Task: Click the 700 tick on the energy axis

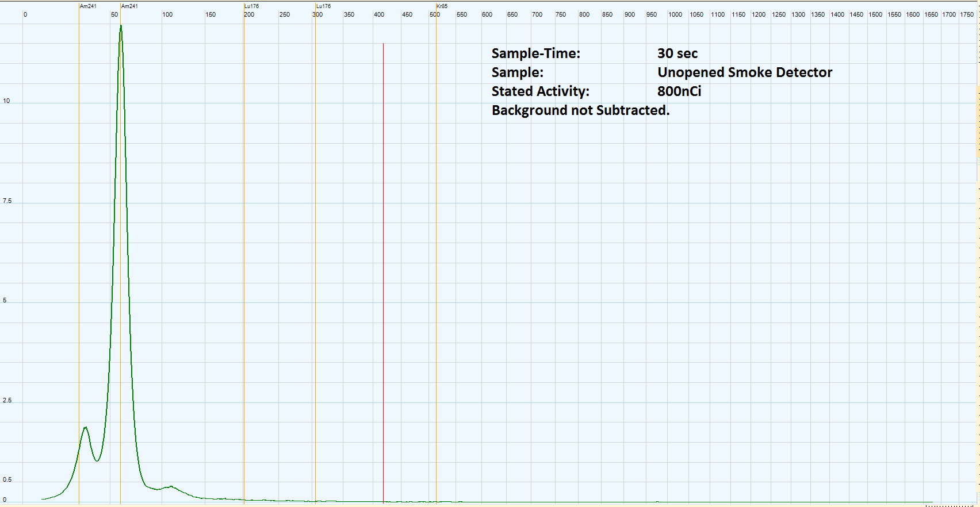Action: pos(537,14)
